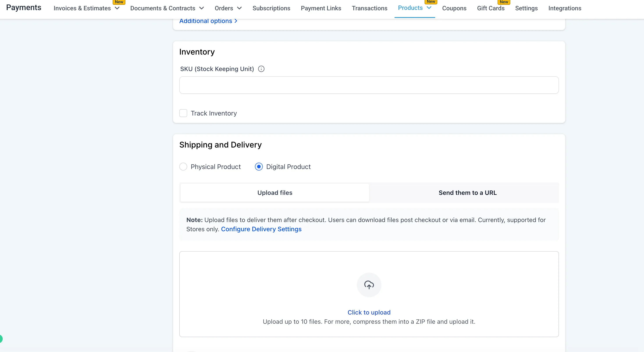Switch to Upload files tab
The width and height of the screenshot is (644, 352).
coord(274,193)
